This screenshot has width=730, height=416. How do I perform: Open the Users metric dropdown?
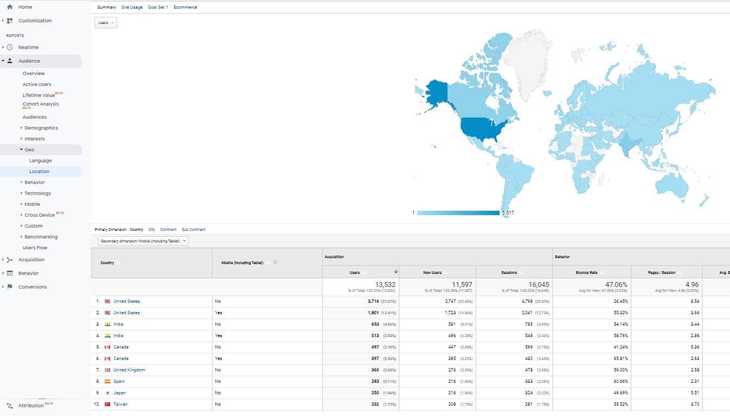(105, 22)
